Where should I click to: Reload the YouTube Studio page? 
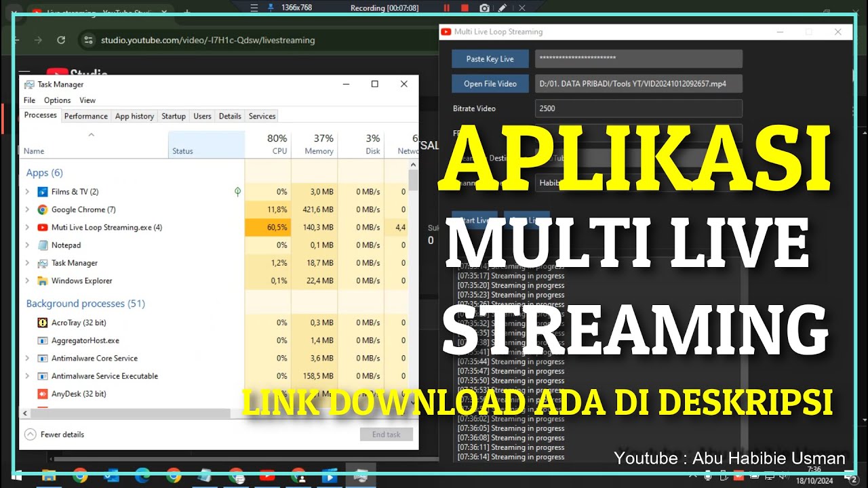click(x=61, y=40)
